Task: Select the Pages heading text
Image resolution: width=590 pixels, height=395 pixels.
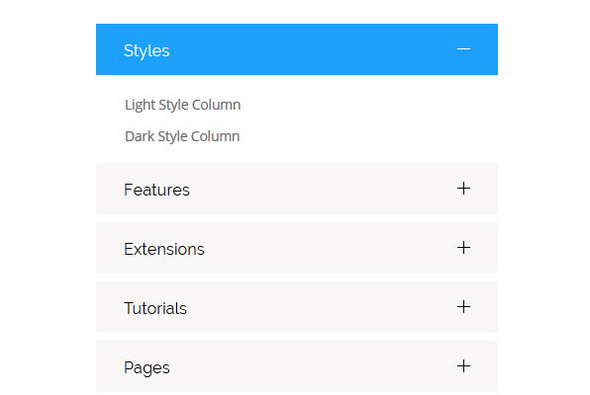Action: [x=147, y=368]
